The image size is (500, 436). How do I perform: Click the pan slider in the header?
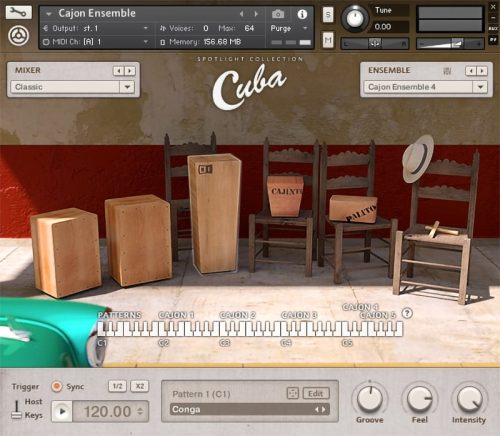point(375,43)
